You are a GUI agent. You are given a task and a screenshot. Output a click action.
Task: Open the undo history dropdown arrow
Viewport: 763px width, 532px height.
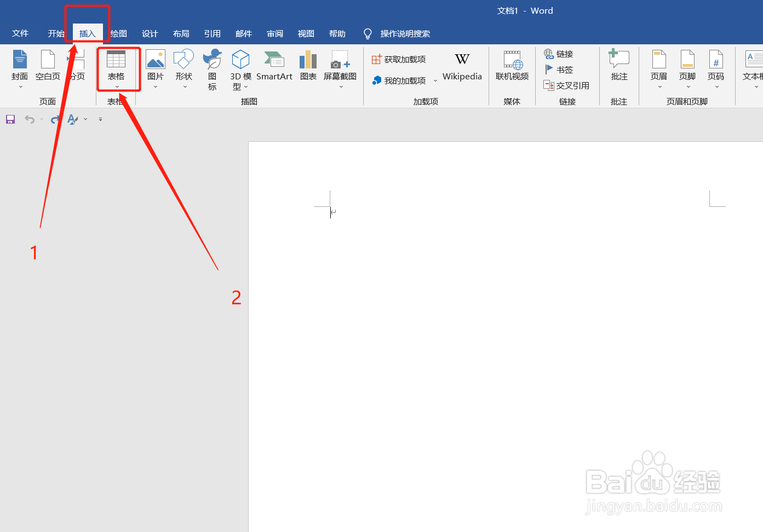click(42, 119)
